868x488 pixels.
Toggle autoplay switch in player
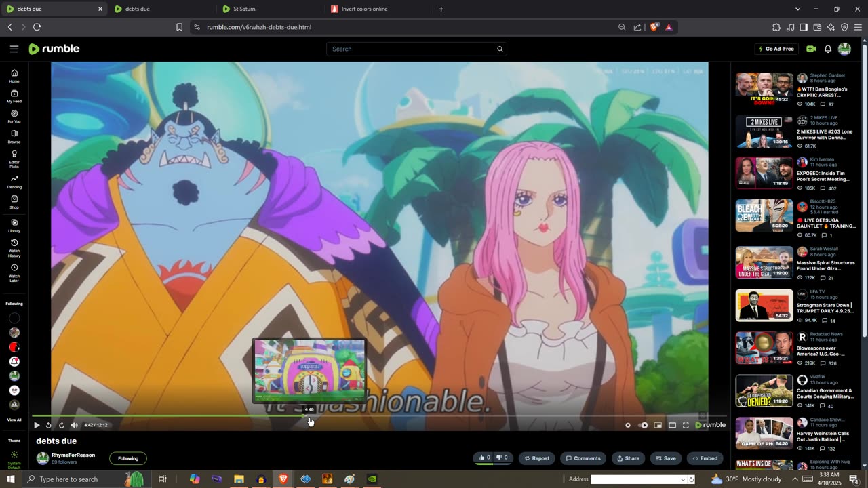[644, 425]
